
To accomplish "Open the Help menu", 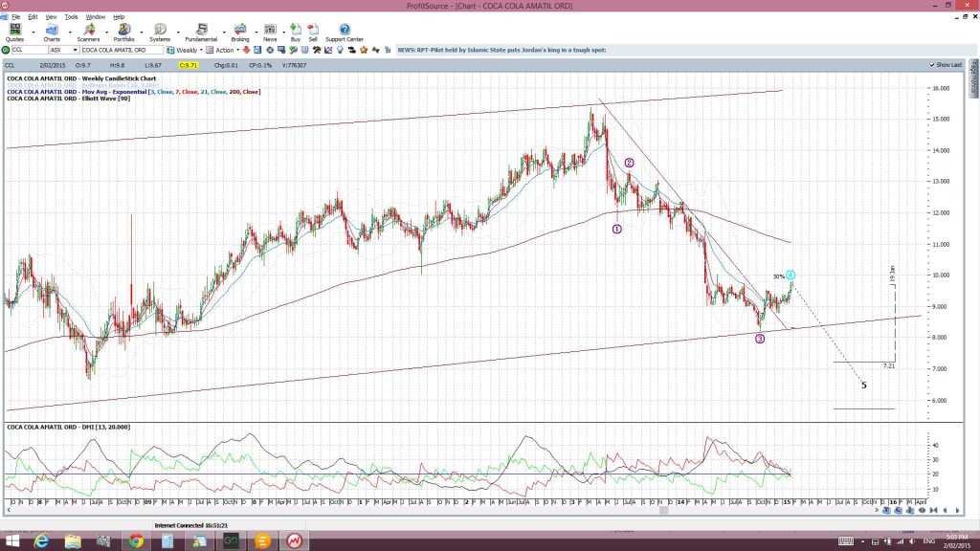I will 118,17.
